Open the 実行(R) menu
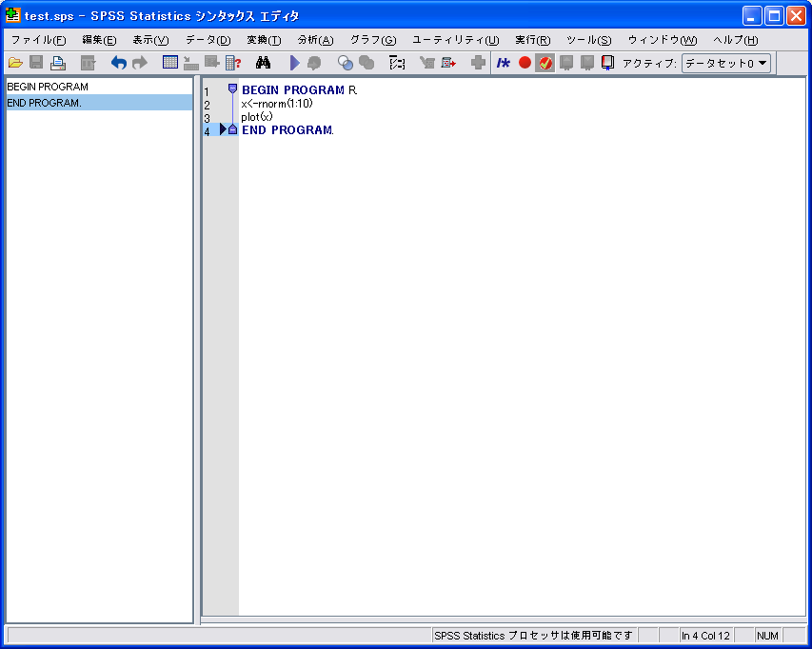Viewport: 812px width, 649px height. point(532,40)
